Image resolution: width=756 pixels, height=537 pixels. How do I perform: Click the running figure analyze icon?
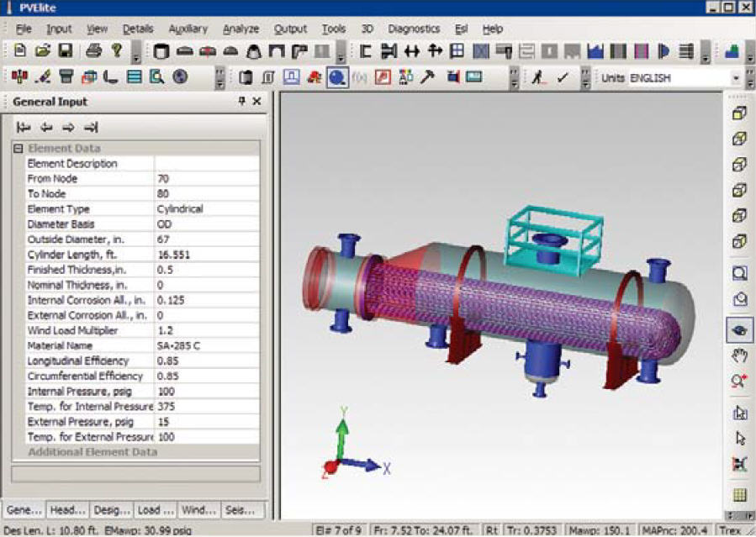click(x=538, y=76)
